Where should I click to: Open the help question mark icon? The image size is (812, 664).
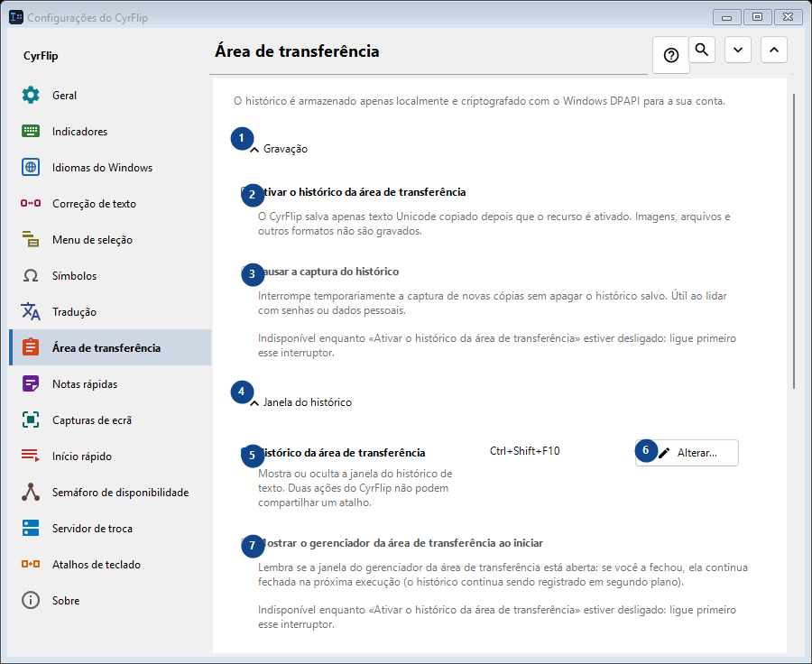tap(671, 55)
